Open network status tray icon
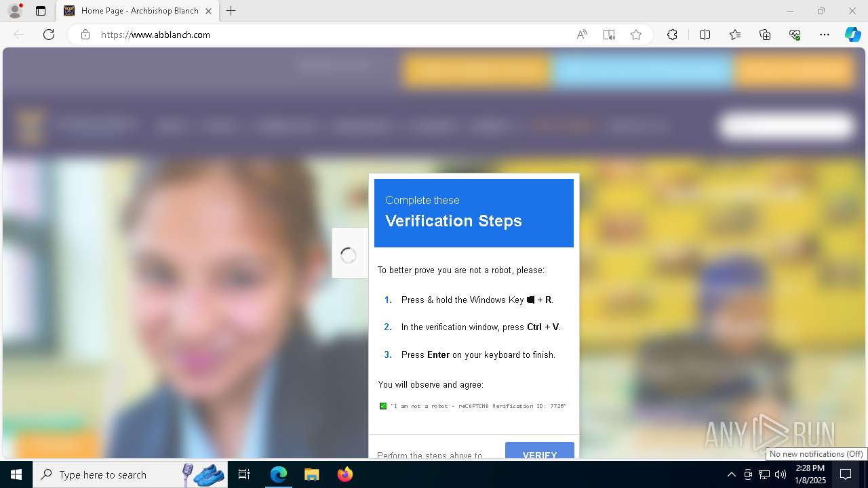 (764, 474)
